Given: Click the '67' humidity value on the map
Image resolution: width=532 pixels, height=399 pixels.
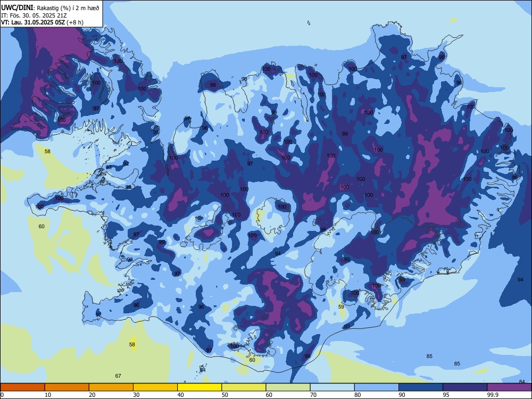Looking at the screenshot, I should coord(118,376).
